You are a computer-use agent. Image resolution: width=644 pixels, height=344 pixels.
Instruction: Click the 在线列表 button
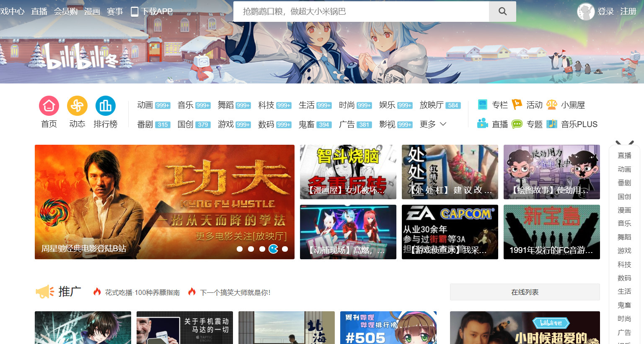tap(525, 292)
